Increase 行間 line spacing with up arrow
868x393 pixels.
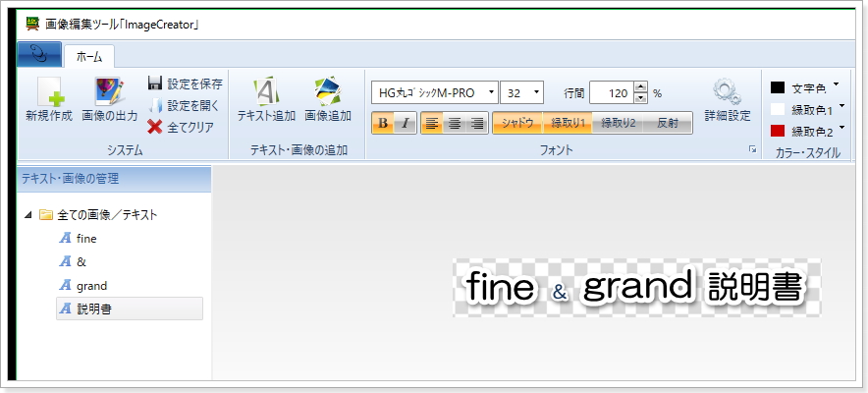coord(640,86)
